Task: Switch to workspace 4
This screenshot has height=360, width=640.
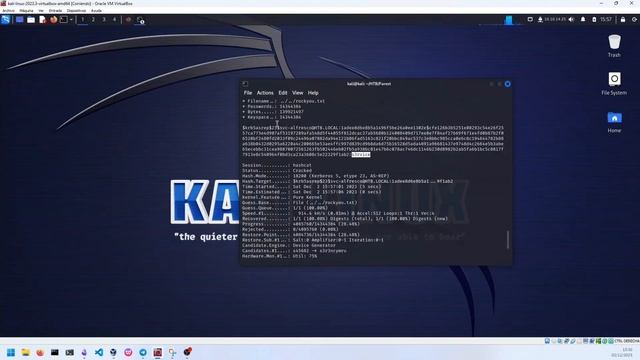Action: (114, 20)
